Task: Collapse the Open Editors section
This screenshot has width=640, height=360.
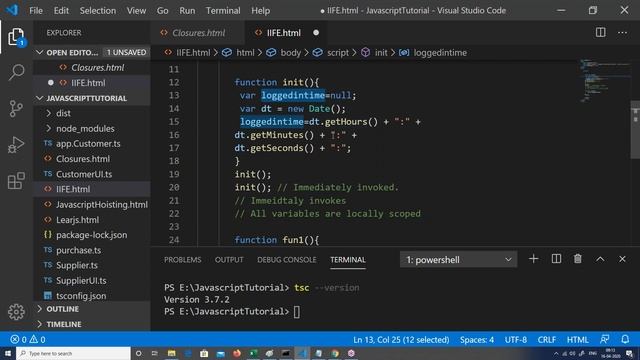Action: pyautogui.click(x=40, y=52)
